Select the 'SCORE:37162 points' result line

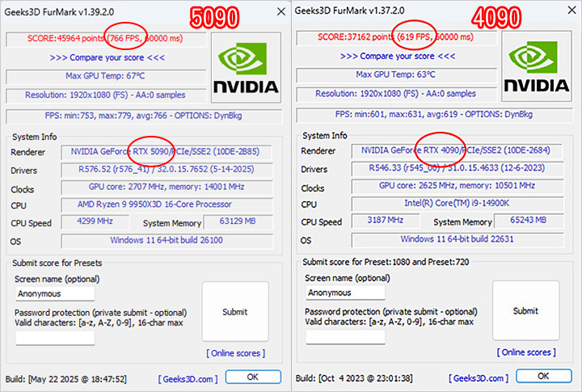click(396, 37)
